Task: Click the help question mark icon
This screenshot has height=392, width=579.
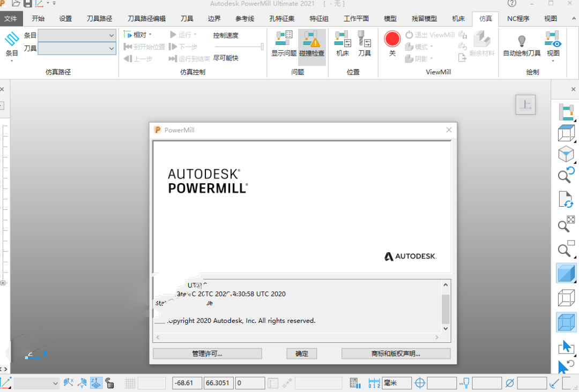Action: point(512,3)
